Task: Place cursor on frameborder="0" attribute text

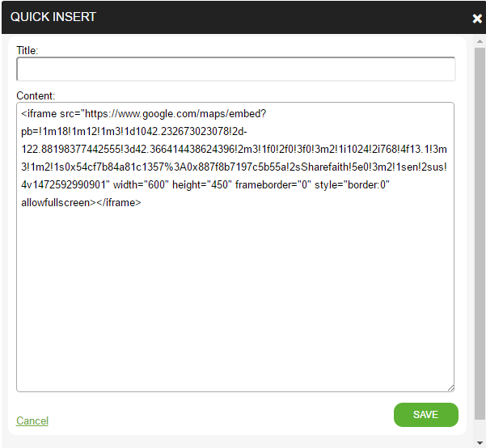Action: [273, 185]
